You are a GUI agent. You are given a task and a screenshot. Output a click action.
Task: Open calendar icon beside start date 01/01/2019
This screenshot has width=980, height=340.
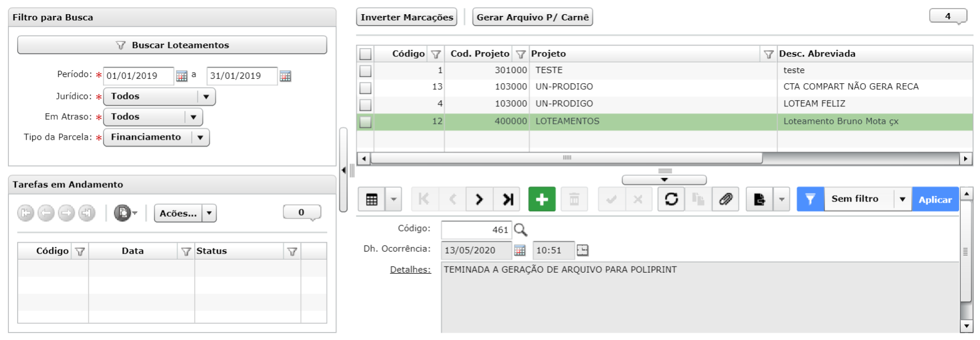182,76
